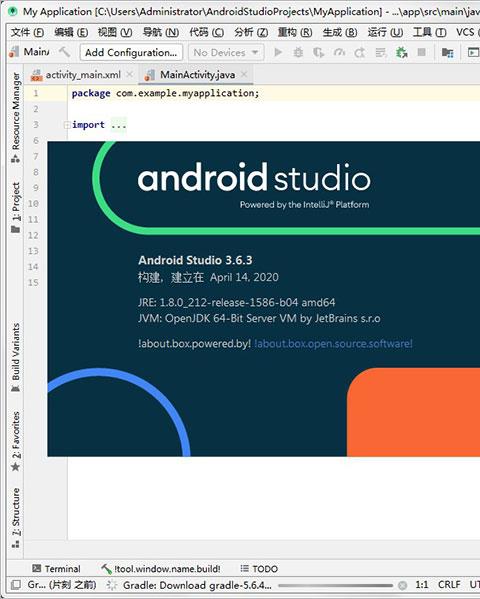Open the 生成 (B) menu
The width and height of the screenshot is (480, 599).
[340, 32]
